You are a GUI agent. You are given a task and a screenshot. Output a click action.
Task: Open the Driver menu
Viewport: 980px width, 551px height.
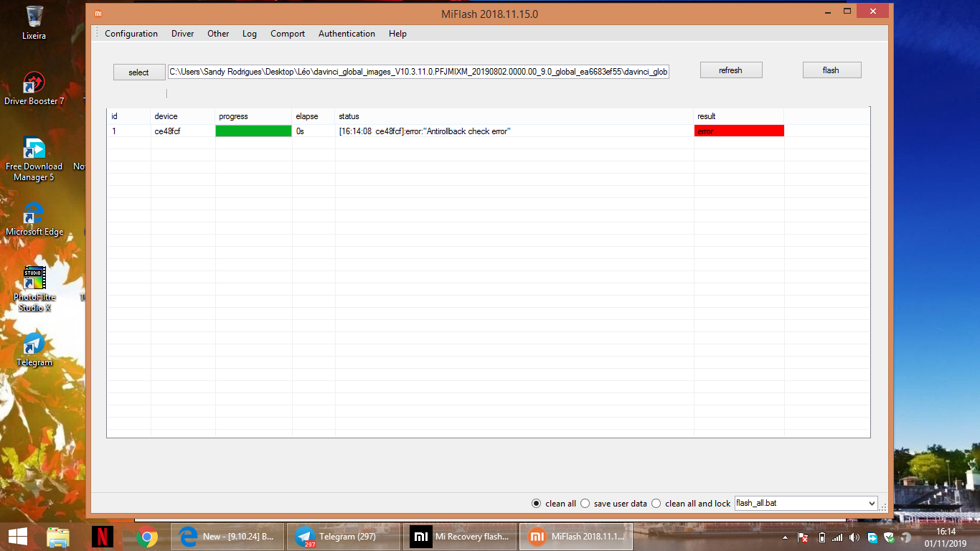point(182,34)
